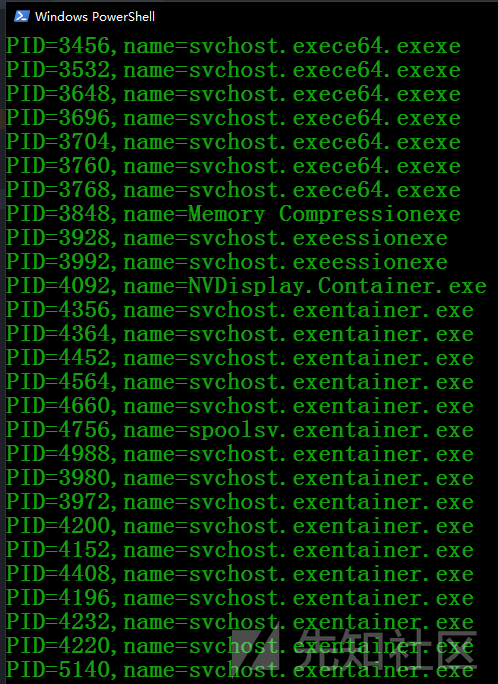Viewport: 498px width, 684px height.
Task: Click the Windows PowerShell window title text
Action: (x=95, y=17)
